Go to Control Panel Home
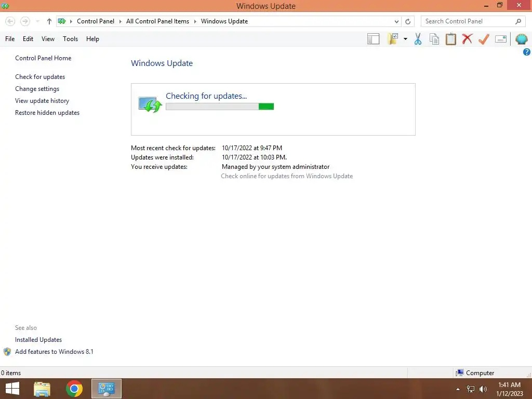Image resolution: width=532 pixels, height=399 pixels. [x=43, y=58]
